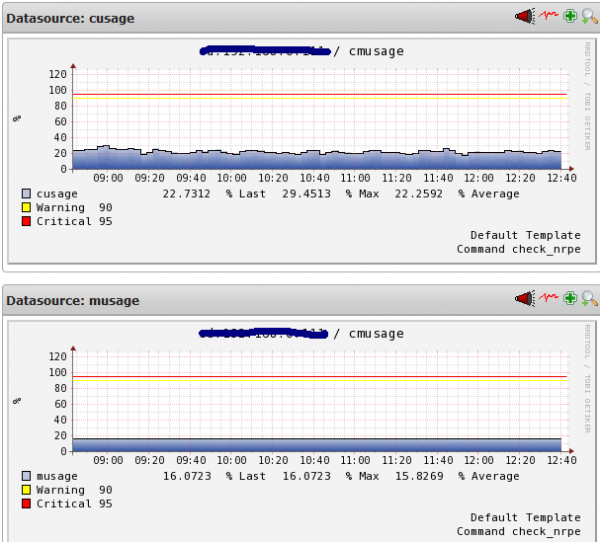Click the red Critical swatch in musage legend
The width and height of the screenshot is (600, 542).
[x=26, y=504]
